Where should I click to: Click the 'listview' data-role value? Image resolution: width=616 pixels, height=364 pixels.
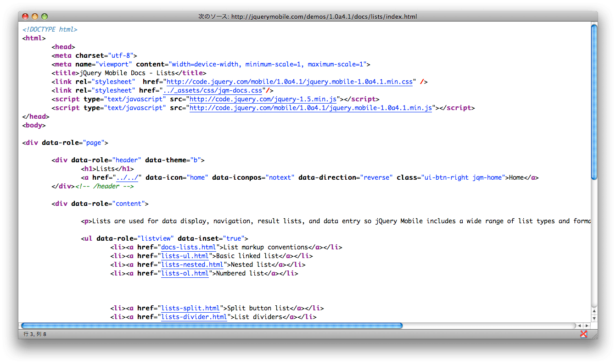coord(155,238)
